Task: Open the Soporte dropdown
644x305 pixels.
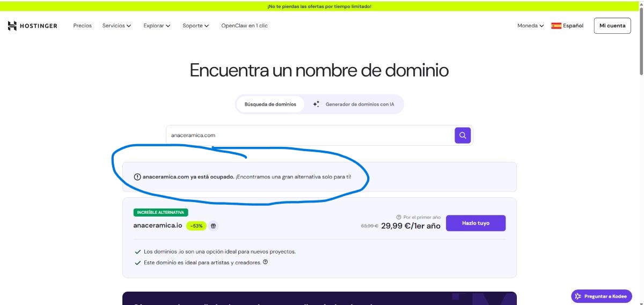Action: 195,26
